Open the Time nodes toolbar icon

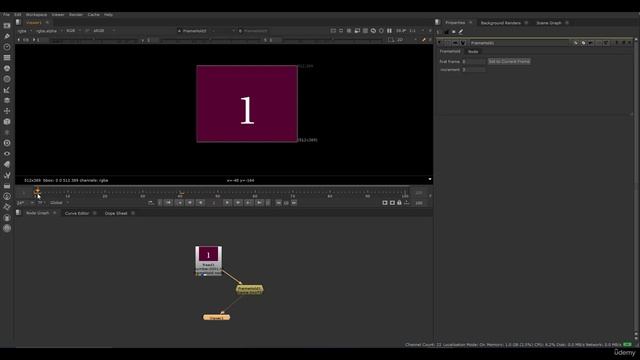[x=7, y=47]
